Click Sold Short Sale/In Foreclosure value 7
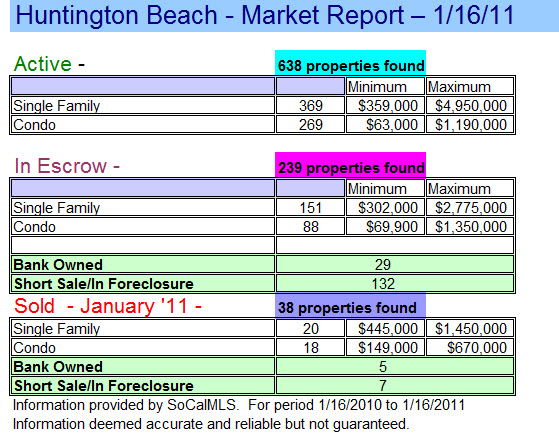Viewport: 559px width, 442px height. point(395,386)
